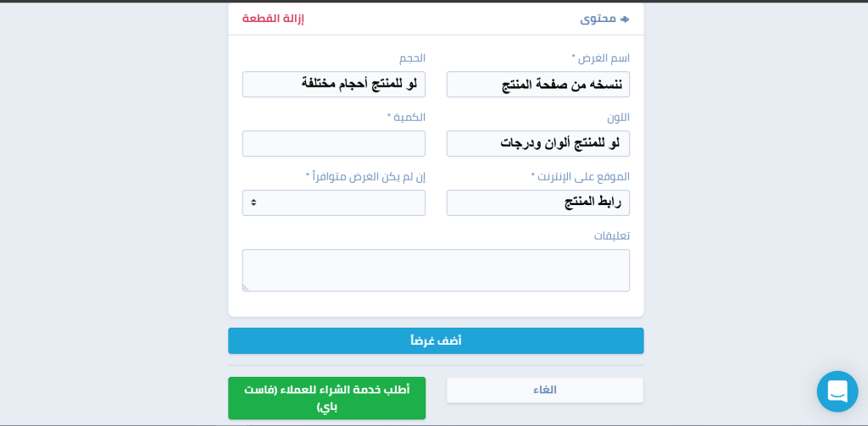Click the محتوى section heading text
This screenshot has height=426, width=868.
[598, 19]
